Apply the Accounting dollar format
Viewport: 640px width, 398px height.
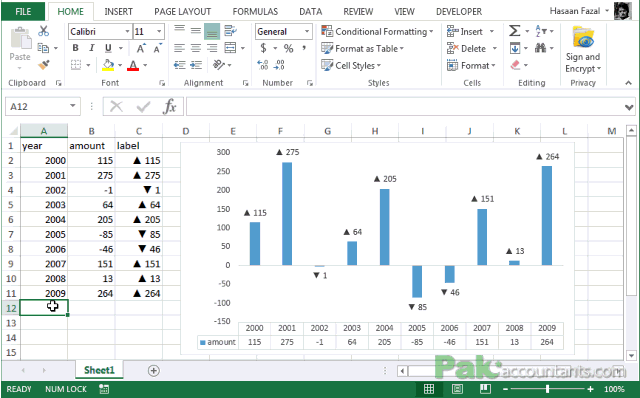(263, 48)
